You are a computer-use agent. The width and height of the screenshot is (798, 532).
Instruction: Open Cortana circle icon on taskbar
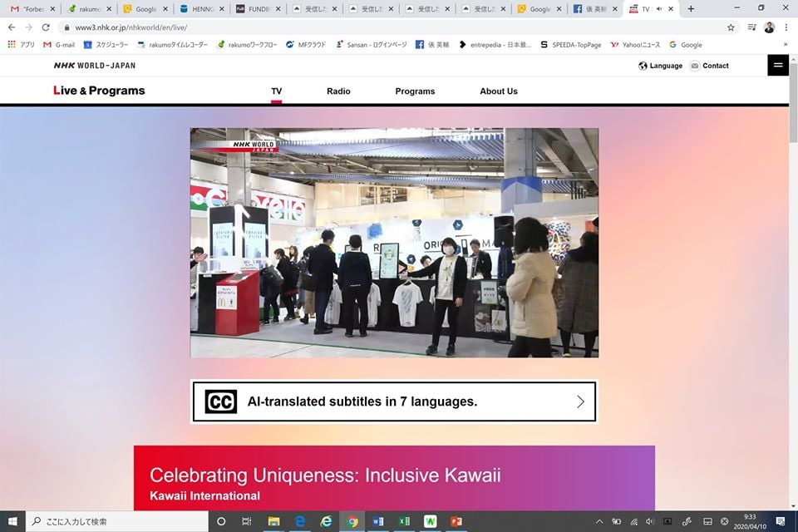pos(221,521)
